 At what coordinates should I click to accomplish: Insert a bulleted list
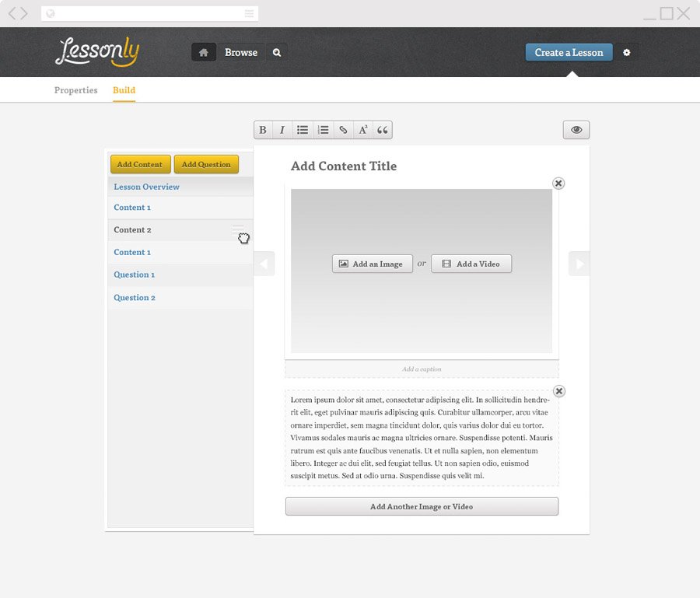click(x=303, y=130)
